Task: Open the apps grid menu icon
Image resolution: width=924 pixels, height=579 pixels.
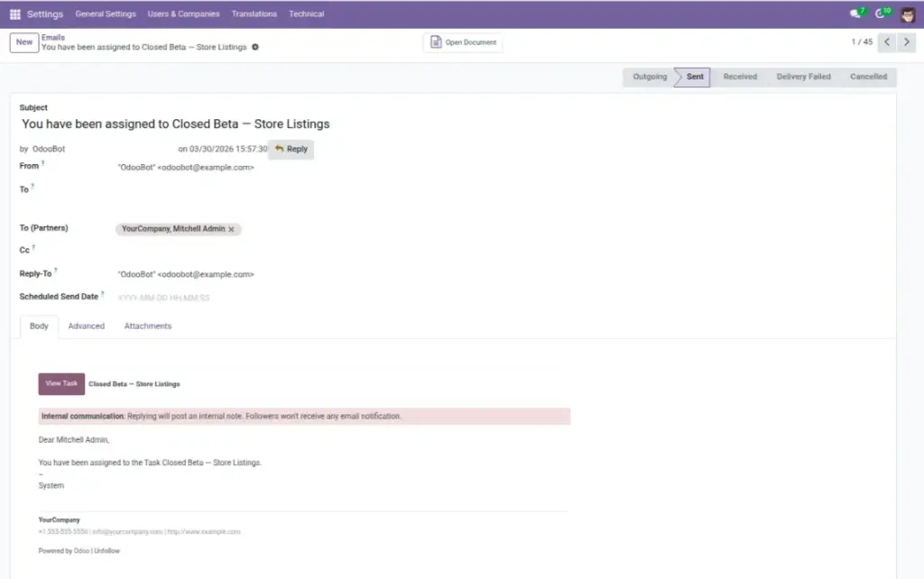Action: coord(15,14)
